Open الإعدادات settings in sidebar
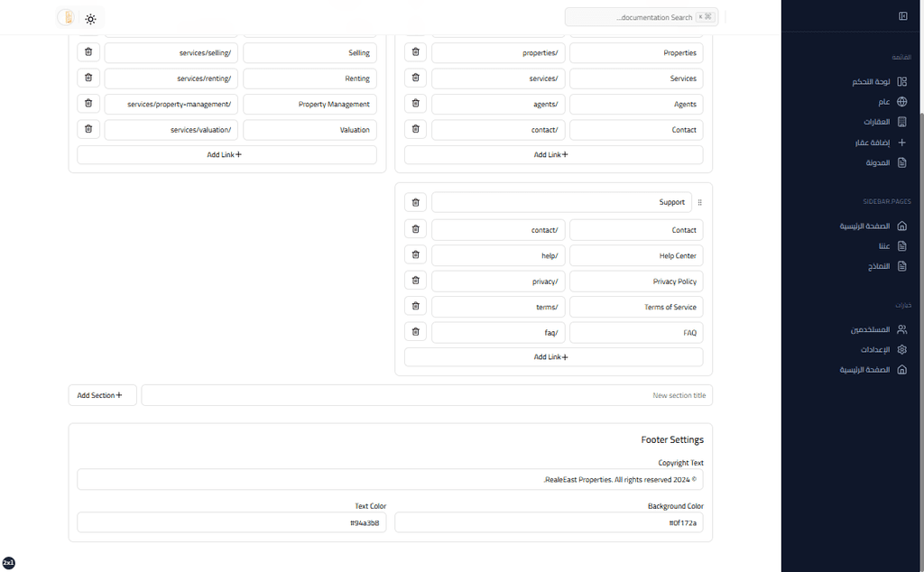This screenshot has height=572, width=924. pyautogui.click(x=883, y=349)
